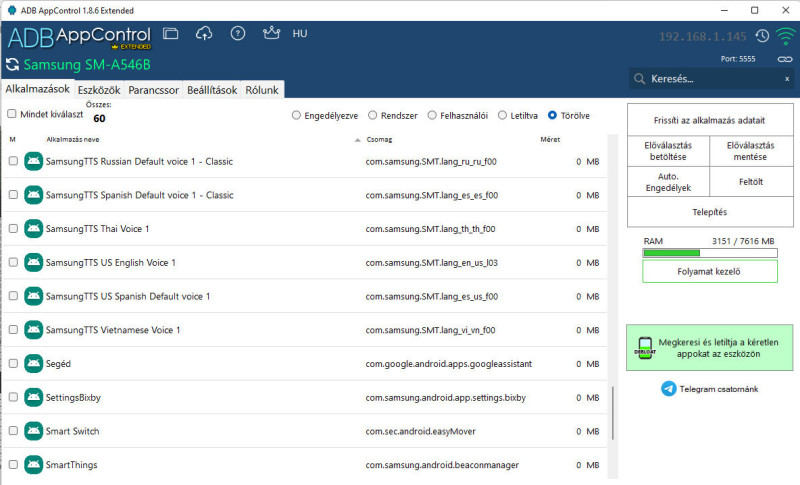800x485 pixels.
Task: Click SamsungTTS Thai Voice 1 app icon
Action: tap(34, 228)
